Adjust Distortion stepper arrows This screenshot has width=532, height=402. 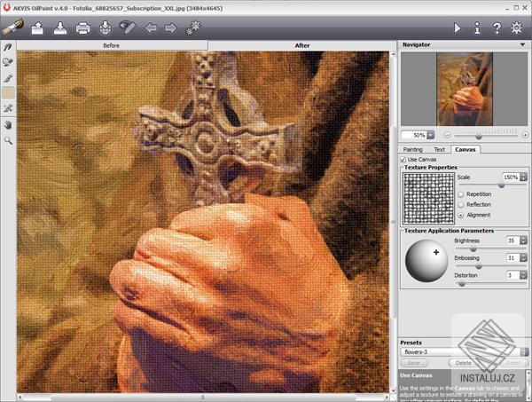click(x=523, y=275)
